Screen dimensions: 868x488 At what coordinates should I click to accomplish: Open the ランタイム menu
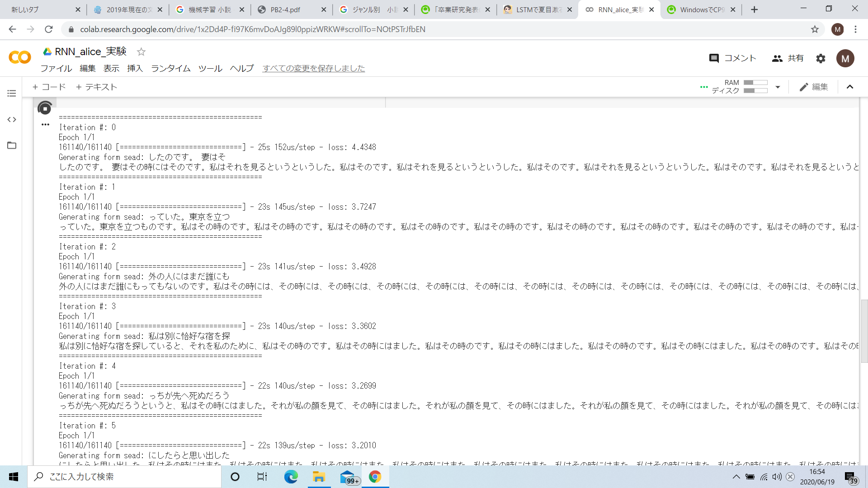point(170,68)
